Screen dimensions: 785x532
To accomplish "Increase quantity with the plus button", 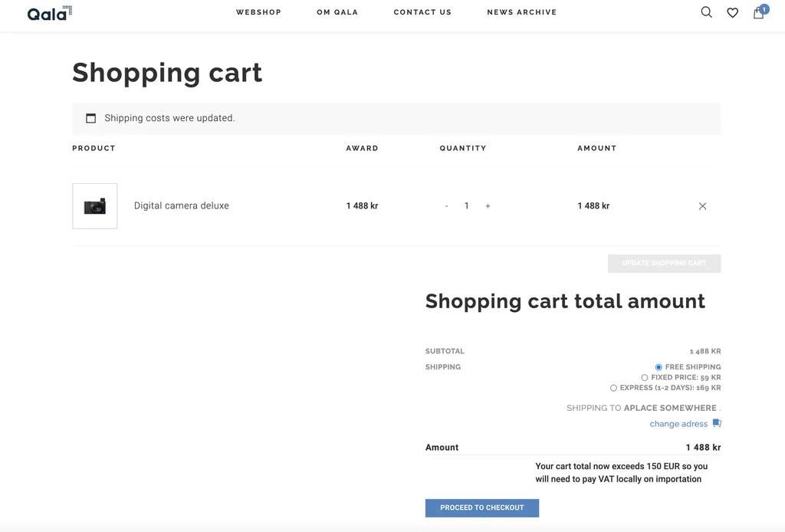I will (488, 206).
